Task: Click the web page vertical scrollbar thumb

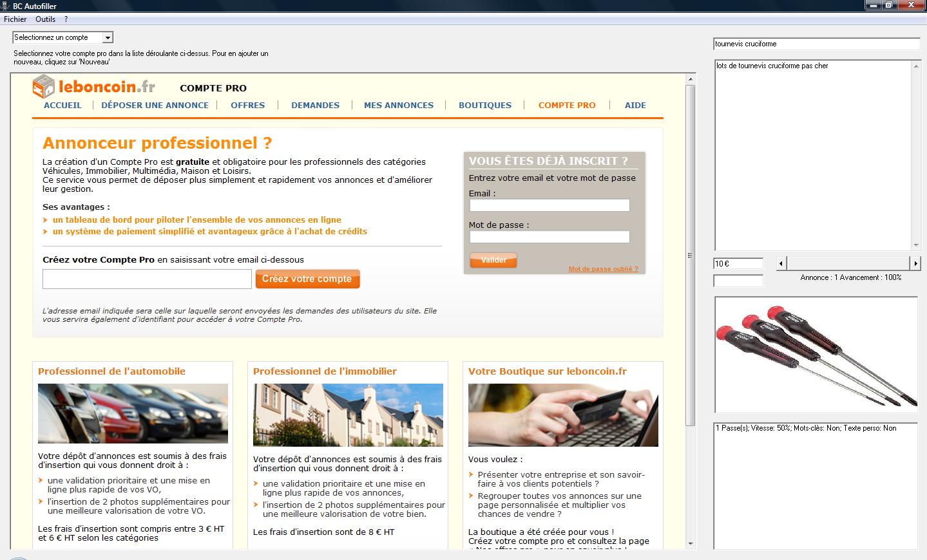Action: 691,255
